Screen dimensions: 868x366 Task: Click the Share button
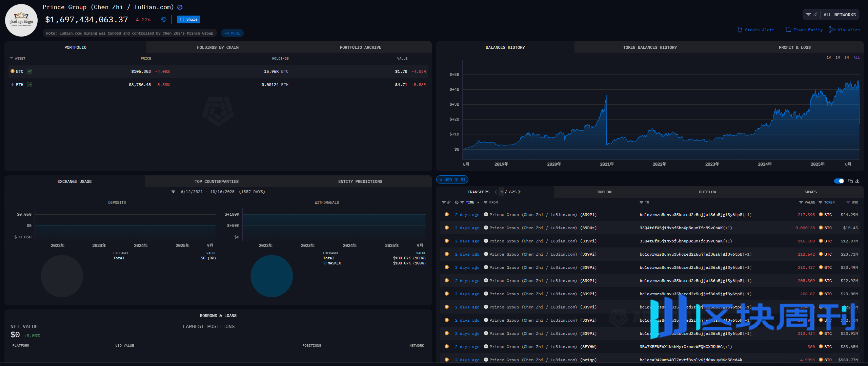(188, 19)
